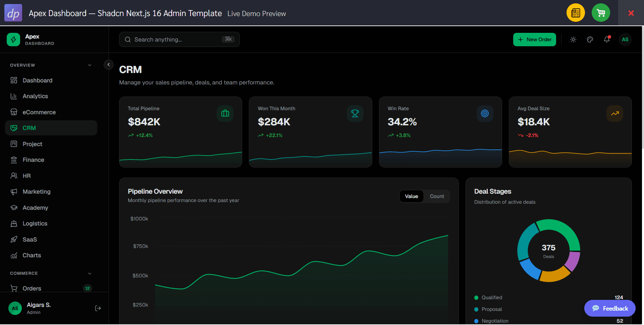The height and width of the screenshot is (325, 644).
Task: Collapse the Commerce section chevron
Action: tap(90, 273)
